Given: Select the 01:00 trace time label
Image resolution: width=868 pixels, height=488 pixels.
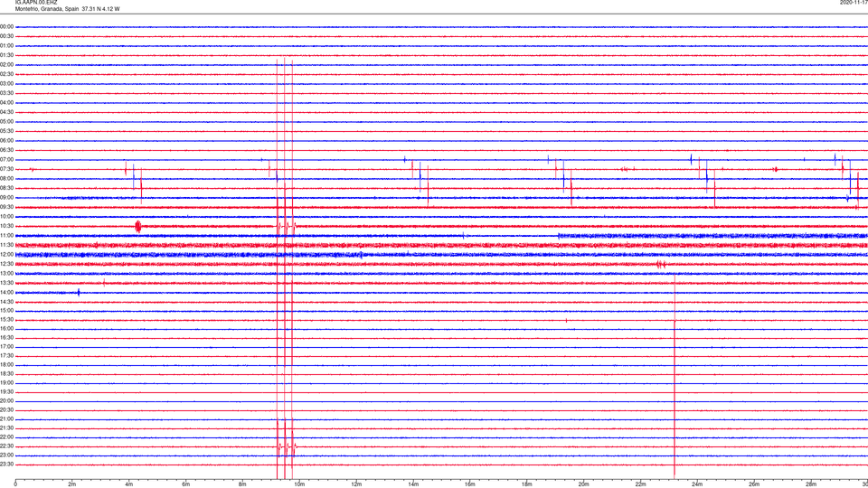Looking at the screenshot, I should click(x=6, y=46).
